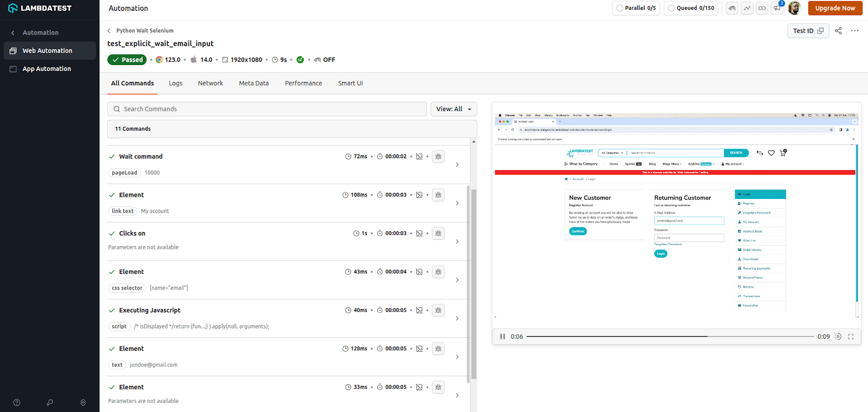Enter fullscreen video mode
Image resolution: width=868 pixels, height=412 pixels.
pos(851,337)
